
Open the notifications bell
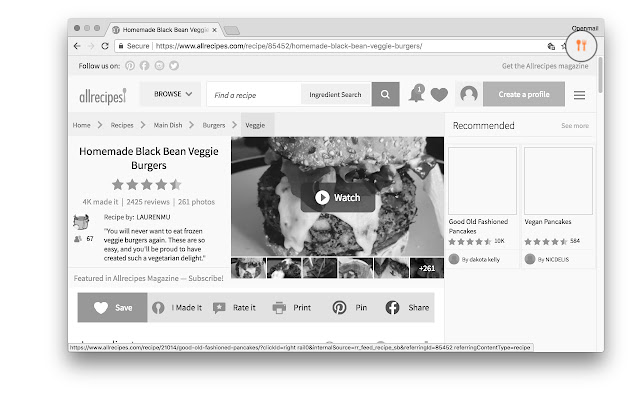(417, 93)
